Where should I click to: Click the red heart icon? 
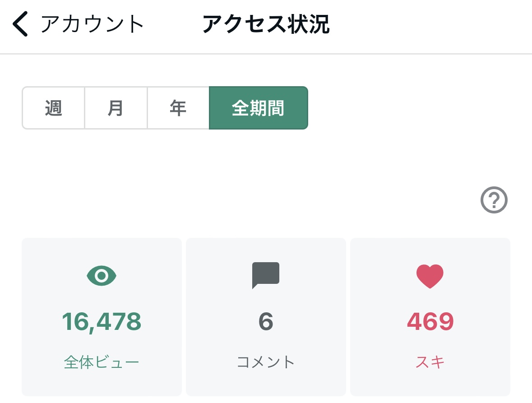[x=430, y=276]
